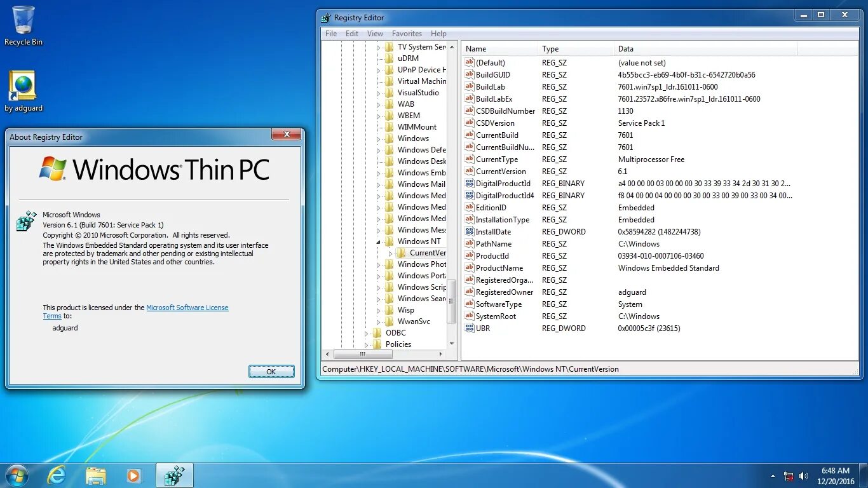Screen dimensions: 868x488
Task: Click the BuildGUID value icon
Action: point(470,74)
